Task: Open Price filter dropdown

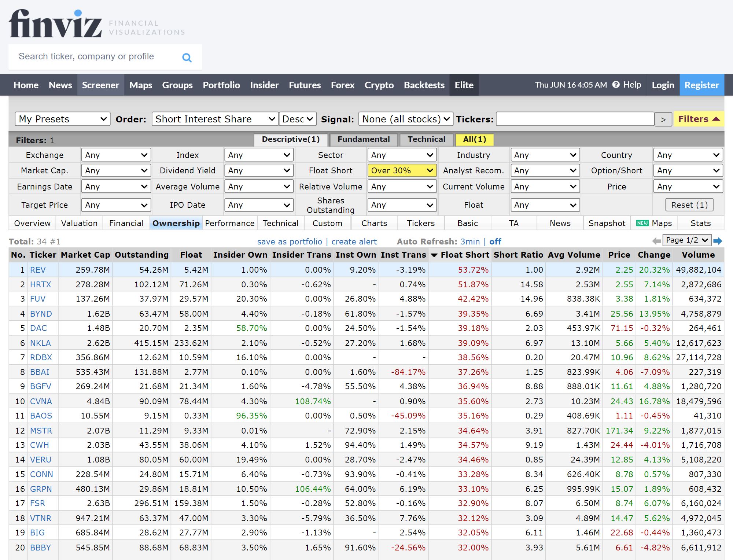Action: 688,187
